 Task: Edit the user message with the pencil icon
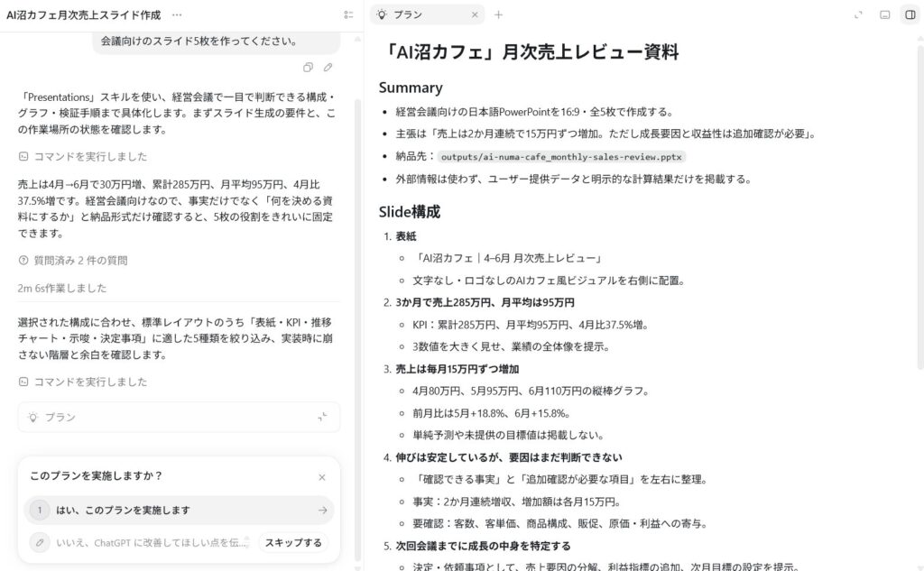point(328,68)
